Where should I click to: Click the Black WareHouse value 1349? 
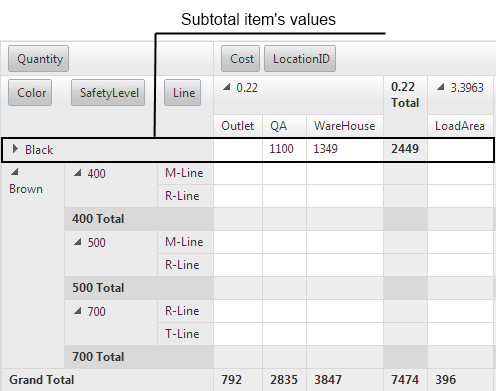[x=325, y=149]
